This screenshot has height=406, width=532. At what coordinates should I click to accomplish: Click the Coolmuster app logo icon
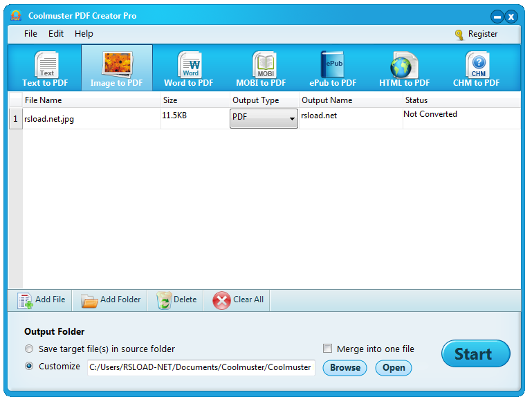pyautogui.click(x=16, y=15)
